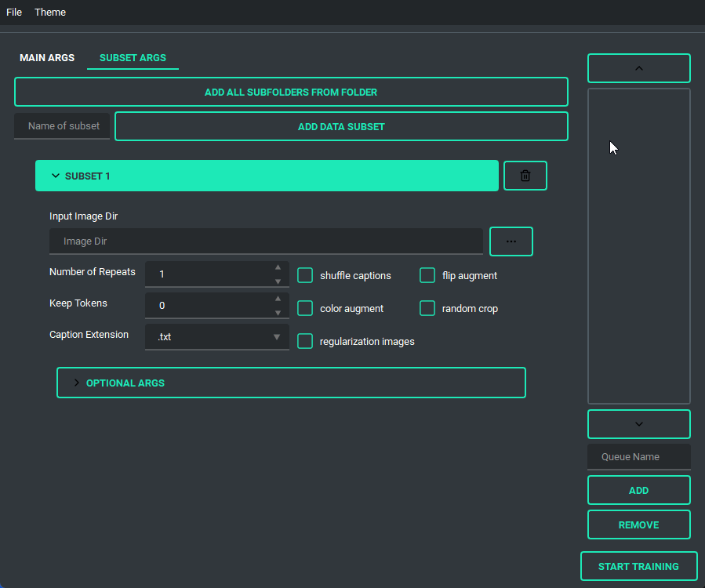
Task: Focus the Image Dir input field
Action: [x=266, y=241]
